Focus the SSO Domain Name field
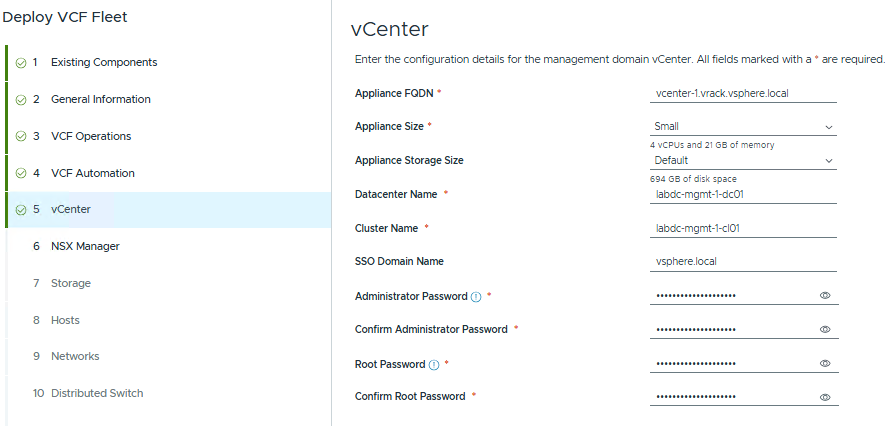Image resolution: width=885 pixels, height=426 pixels. point(743,262)
